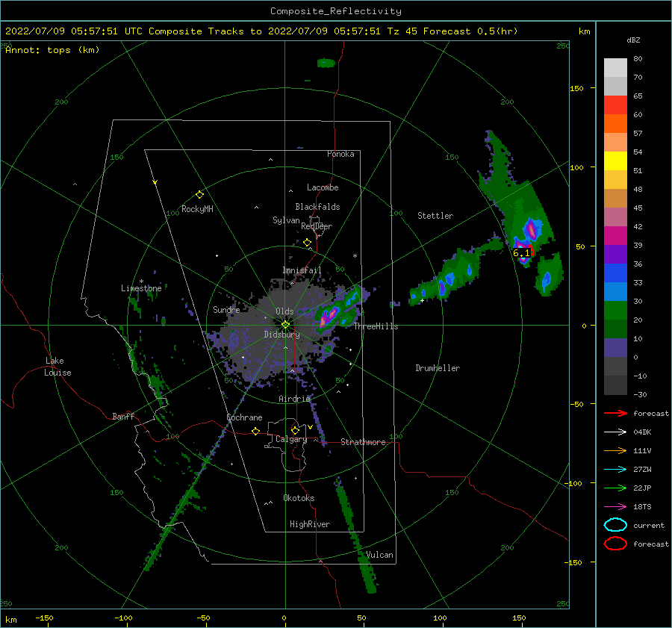672x628 pixels.
Task: Click the Olds map label
Action: click(284, 311)
